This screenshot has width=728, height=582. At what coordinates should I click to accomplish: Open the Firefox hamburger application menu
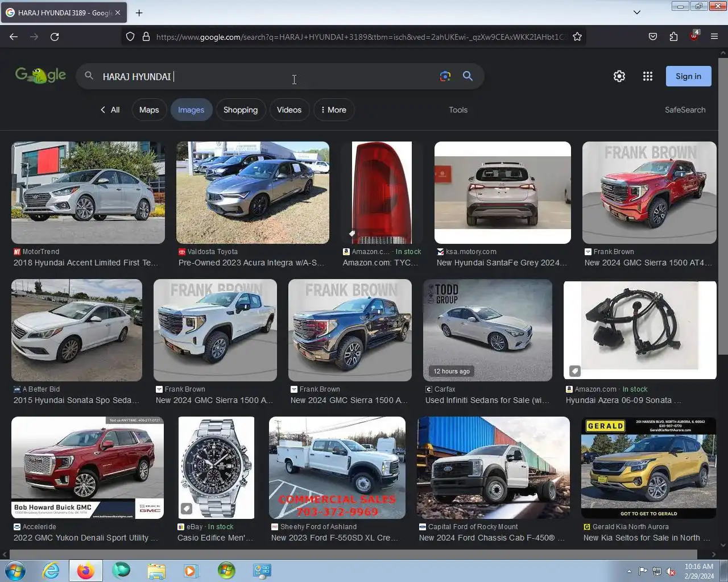coord(714,36)
